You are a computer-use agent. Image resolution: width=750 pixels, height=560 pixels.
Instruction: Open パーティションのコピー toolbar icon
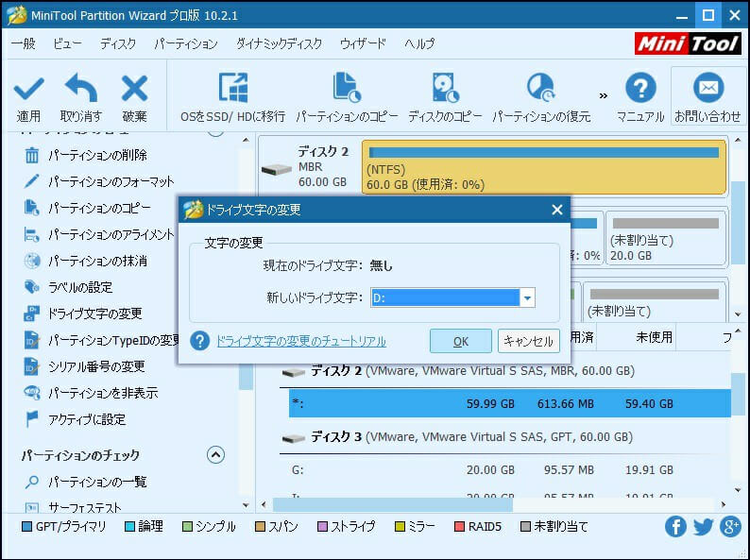pos(347,87)
